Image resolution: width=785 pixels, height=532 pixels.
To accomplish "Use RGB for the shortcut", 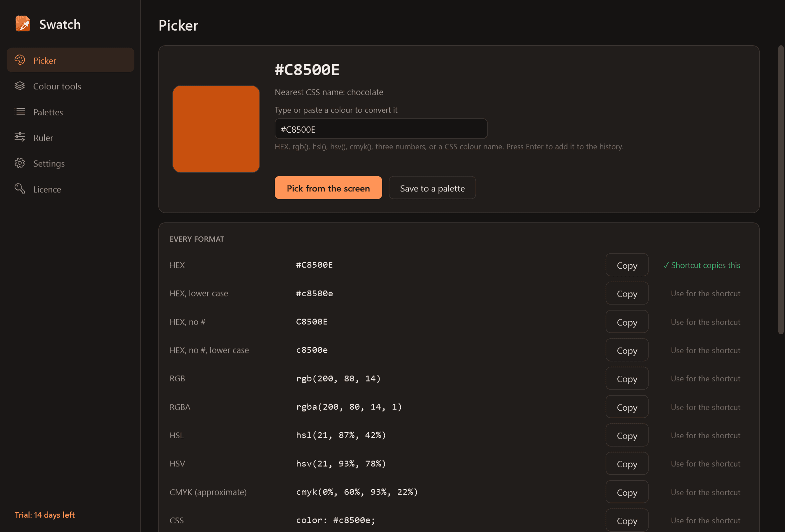I will pos(705,378).
